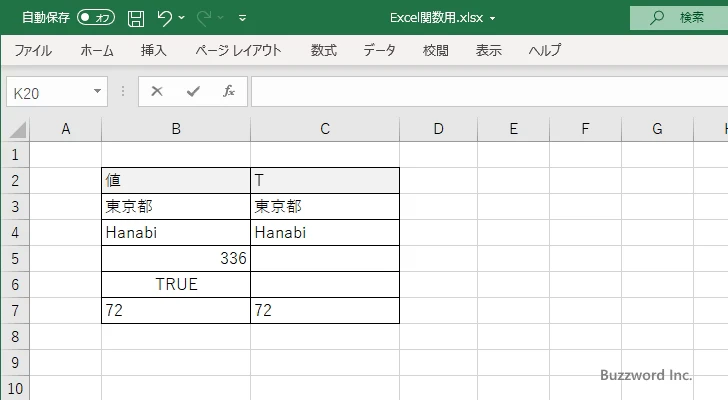
Task: Select column D header
Action: click(438, 129)
